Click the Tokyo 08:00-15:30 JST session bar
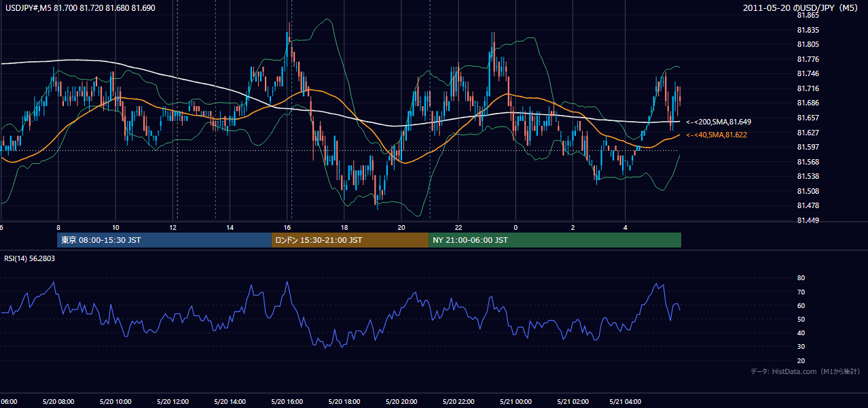 pyautogui.click(x=164, y=240)
